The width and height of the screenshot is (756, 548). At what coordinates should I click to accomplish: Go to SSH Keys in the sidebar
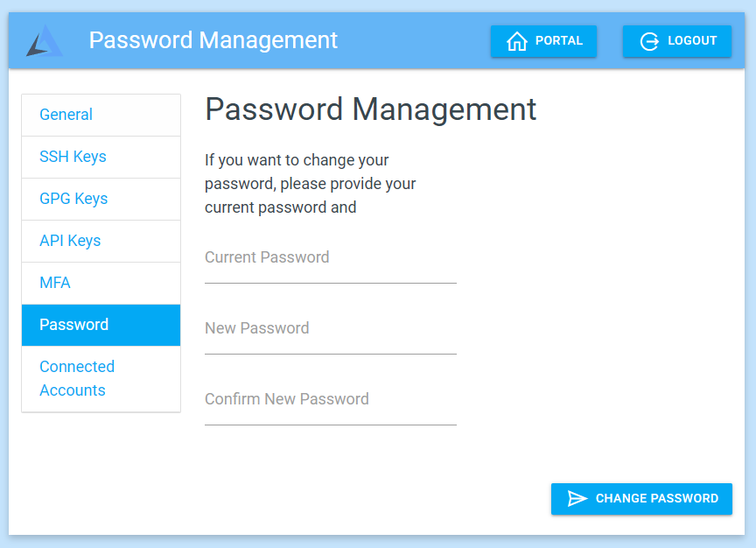73,157
